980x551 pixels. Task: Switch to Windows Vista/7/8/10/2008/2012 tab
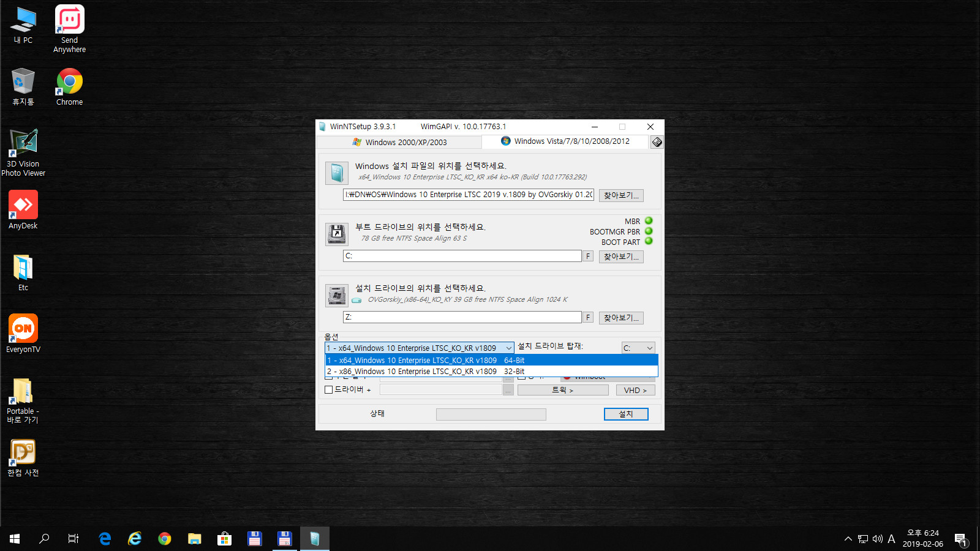pos(565,141)
